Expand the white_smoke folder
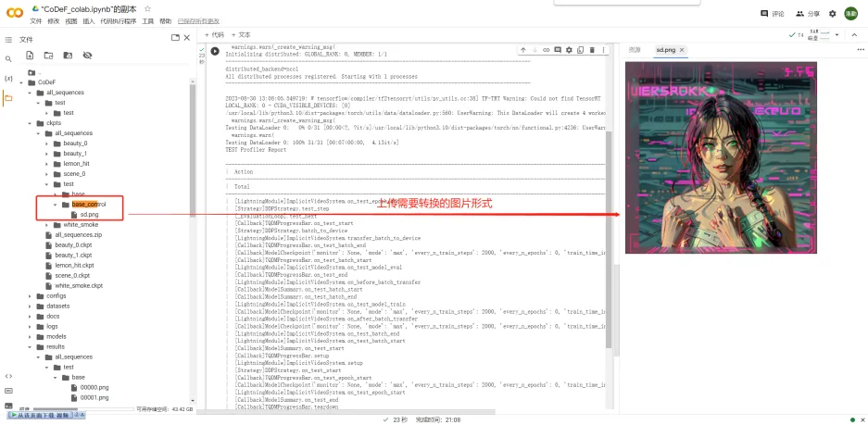Image resolution: width=868 pixels, height=425 pixels. [x=47, y=225]
